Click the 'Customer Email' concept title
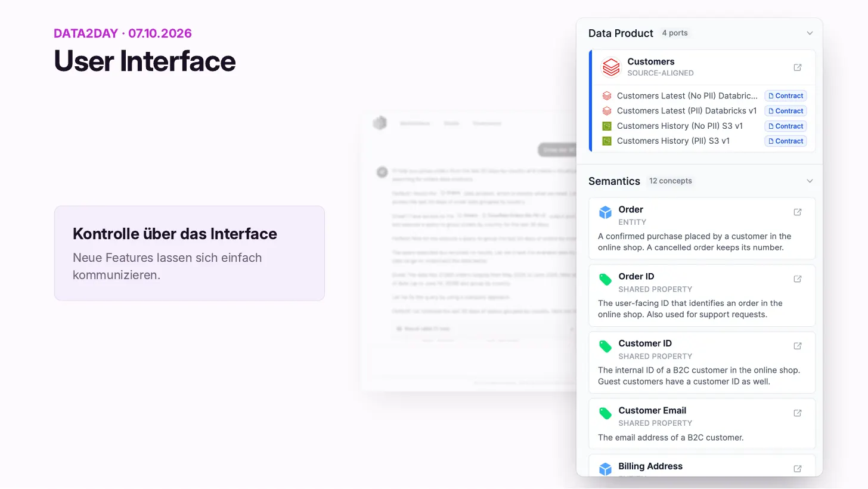 point(652,410)
